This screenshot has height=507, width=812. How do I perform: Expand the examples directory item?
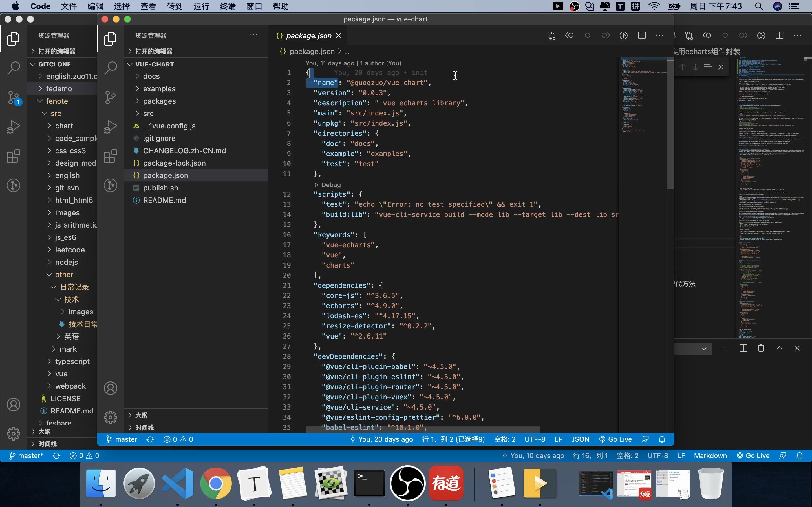coord(158,88)
